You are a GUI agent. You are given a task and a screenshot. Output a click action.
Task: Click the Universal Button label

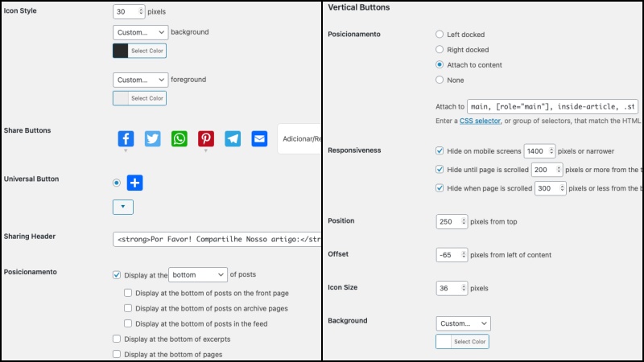coord(31,179)
